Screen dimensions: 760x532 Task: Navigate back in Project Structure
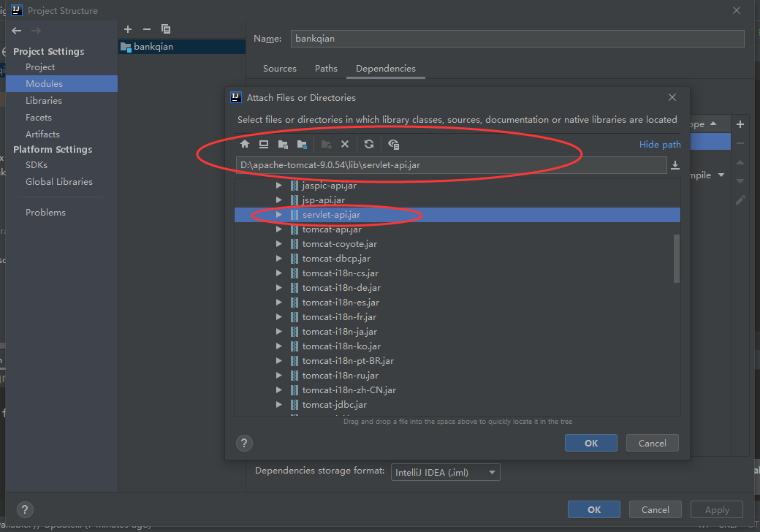17,31
